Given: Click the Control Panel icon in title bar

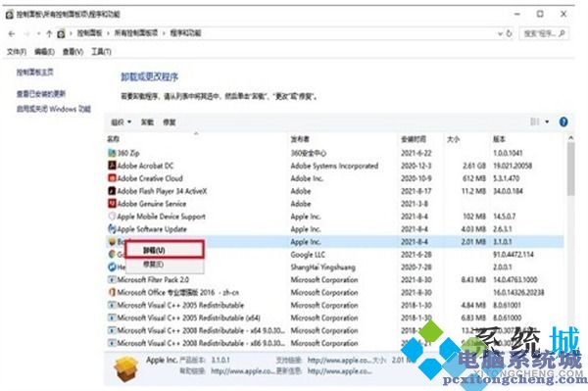Looking at the screenshot, I should (10, 15).
